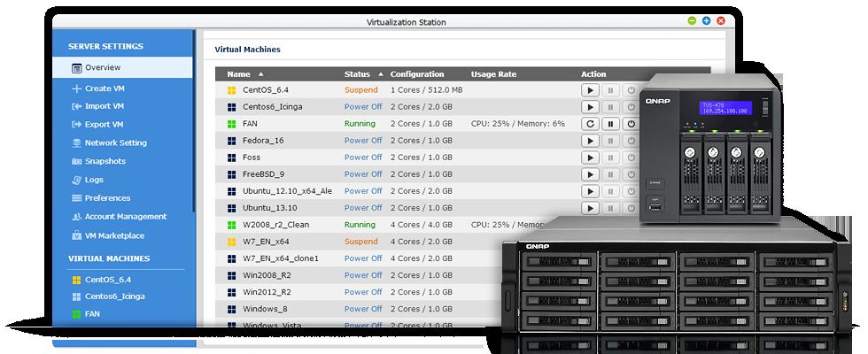Screen dimensions: 868x354
Task: Start the FreeBSD_9 virtual machine
Action: [x=590, y=174]
